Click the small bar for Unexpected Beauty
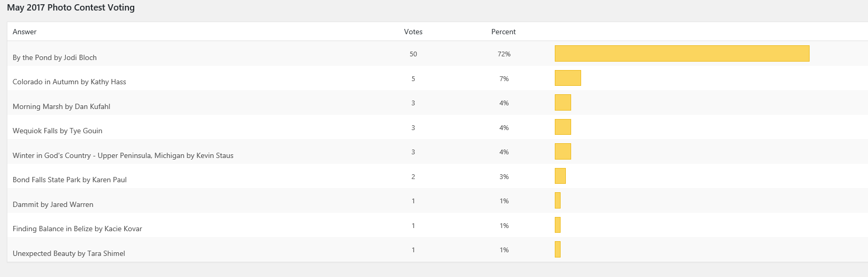The image size is (868, 277). pos(557,250)
